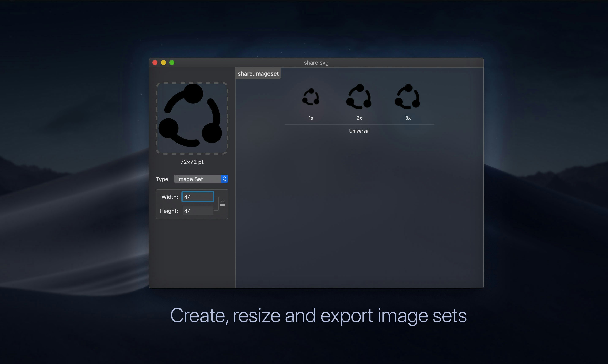Click the 1x scale label under its icon

tap(311, 118)
